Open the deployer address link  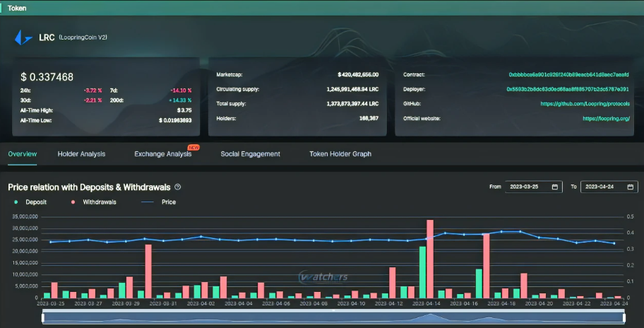pos(567,89)
